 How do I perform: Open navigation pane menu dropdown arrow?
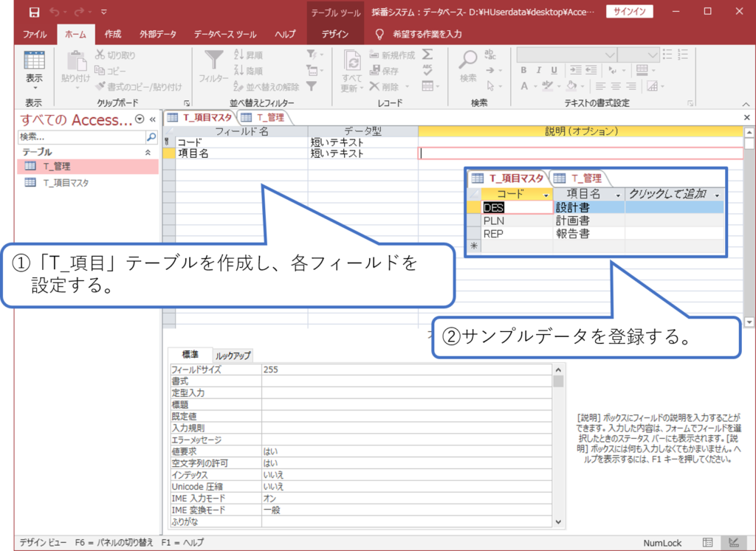pos(140,119)
